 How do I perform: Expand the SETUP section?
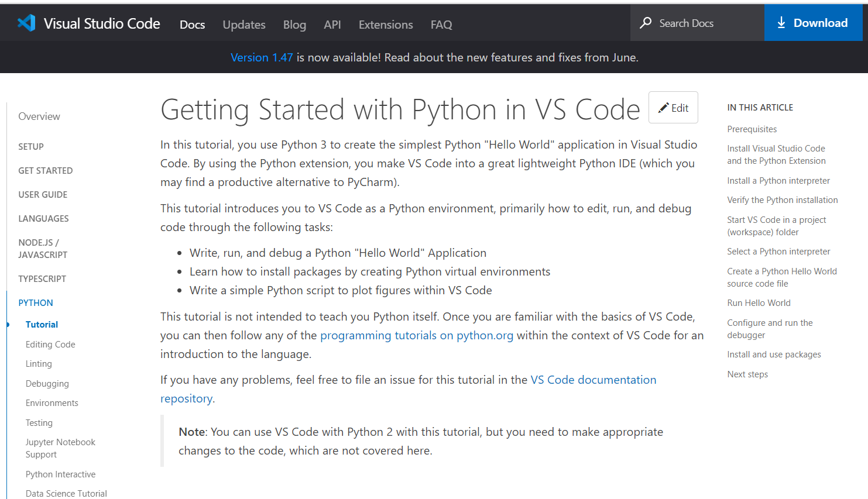[31, 147]
